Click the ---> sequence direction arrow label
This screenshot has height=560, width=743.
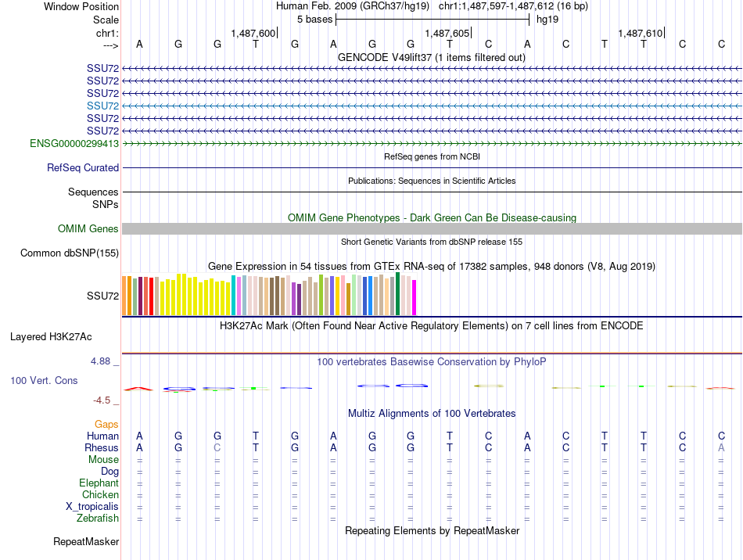click(111, 45)
